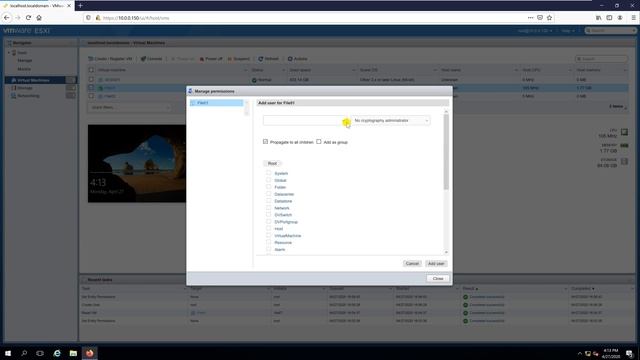Click the taskbar search magnifier icon
This screenshot has height=360, width=640.
[24, 353]
